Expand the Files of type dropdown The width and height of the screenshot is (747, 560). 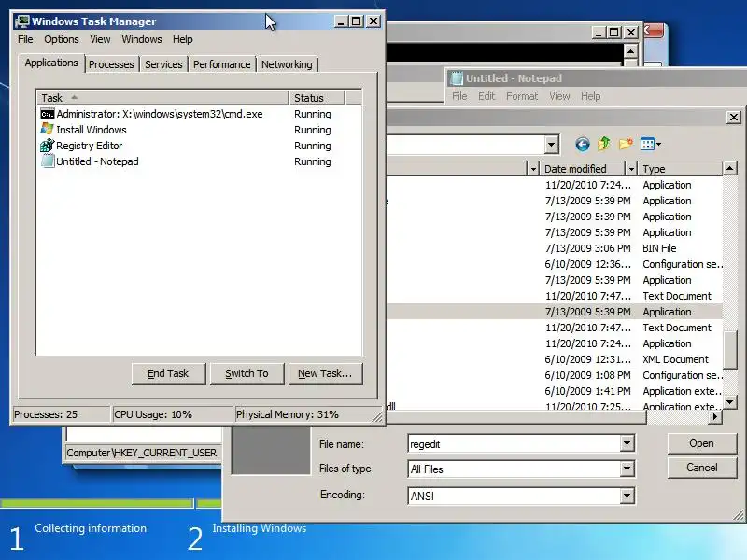627,469
